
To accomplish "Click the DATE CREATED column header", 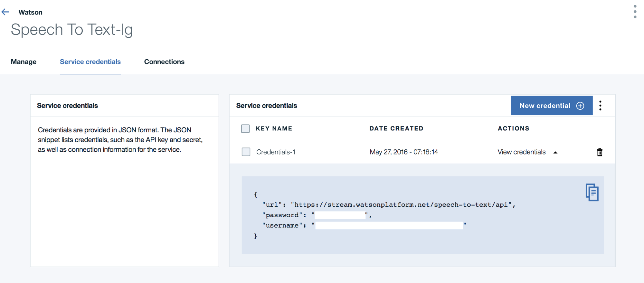I will click(396, 128).
